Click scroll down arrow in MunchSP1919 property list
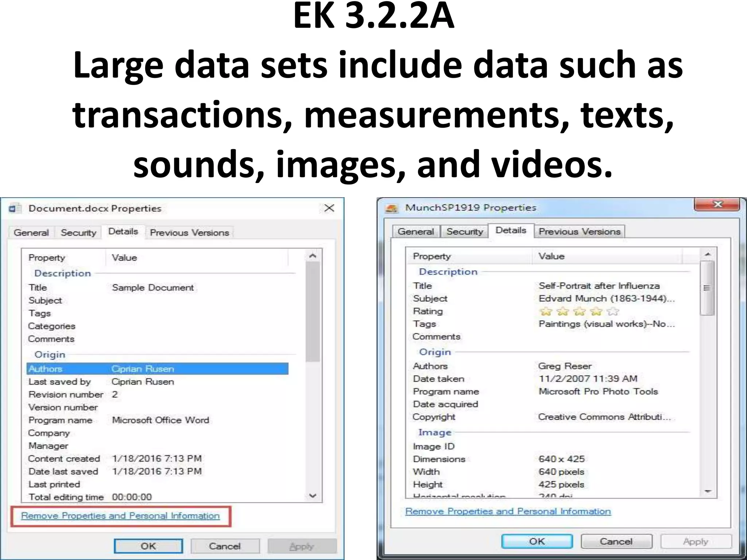Viewport: 747px width, 560px height. click(708, 491)
